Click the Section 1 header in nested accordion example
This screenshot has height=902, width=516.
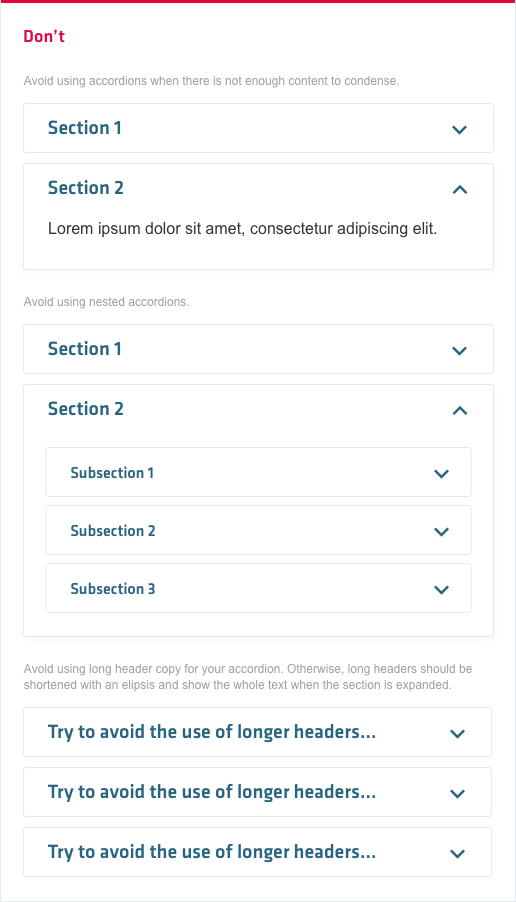(258, 349)
